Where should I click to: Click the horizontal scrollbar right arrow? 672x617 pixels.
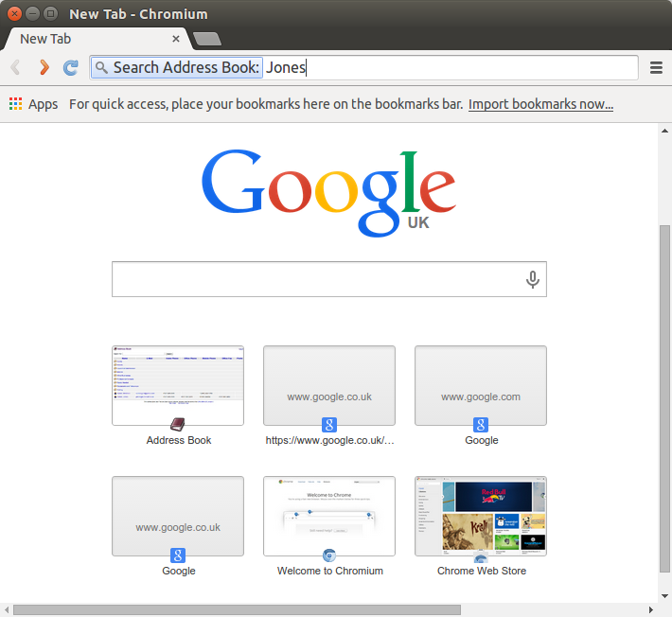click(649, 609)
